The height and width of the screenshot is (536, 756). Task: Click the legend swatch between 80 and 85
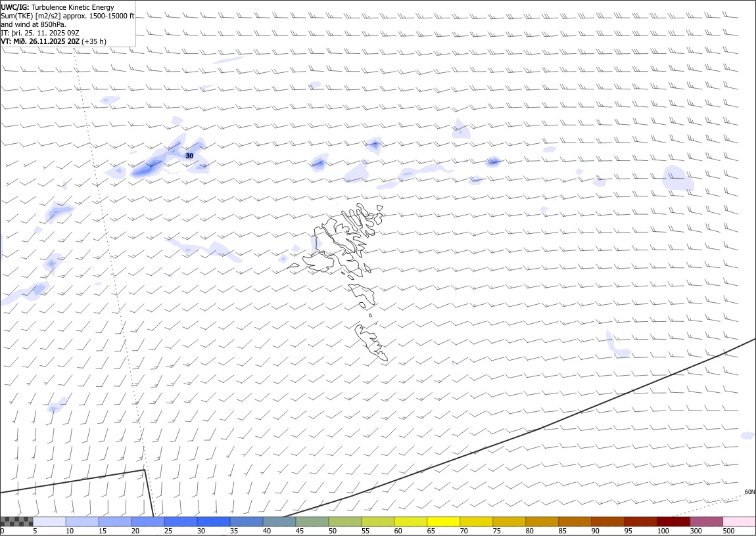tap(542, 522)
